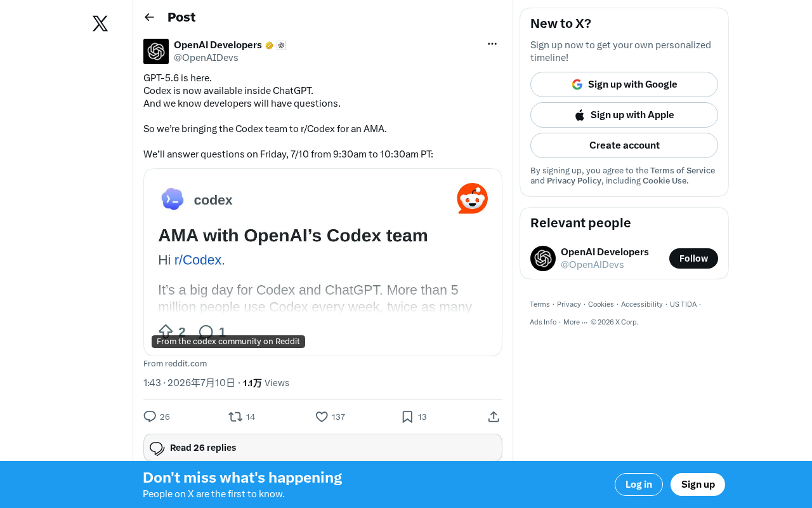Choose Sign up with Apple
This screenshot has height=508, width=812.
click(624, 115)
